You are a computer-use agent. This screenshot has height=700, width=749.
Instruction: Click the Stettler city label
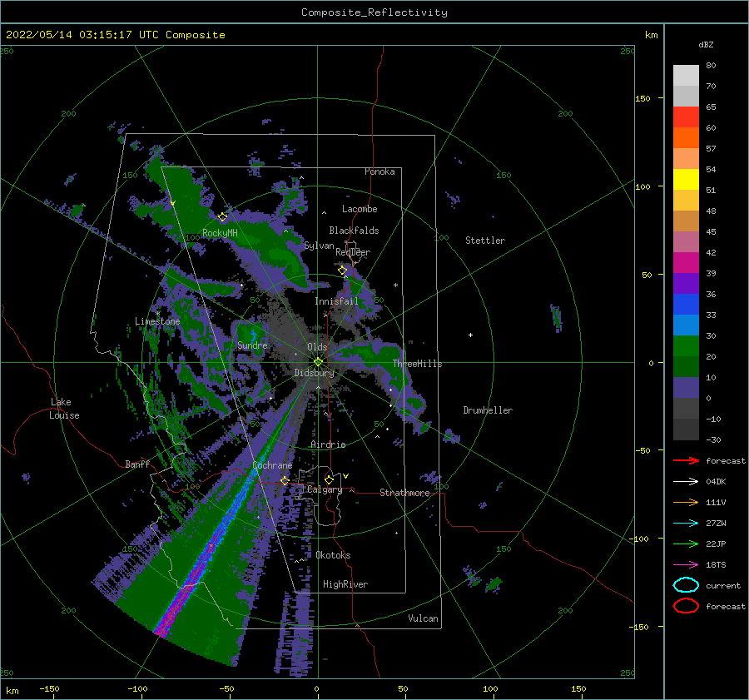tap(485, 241)
